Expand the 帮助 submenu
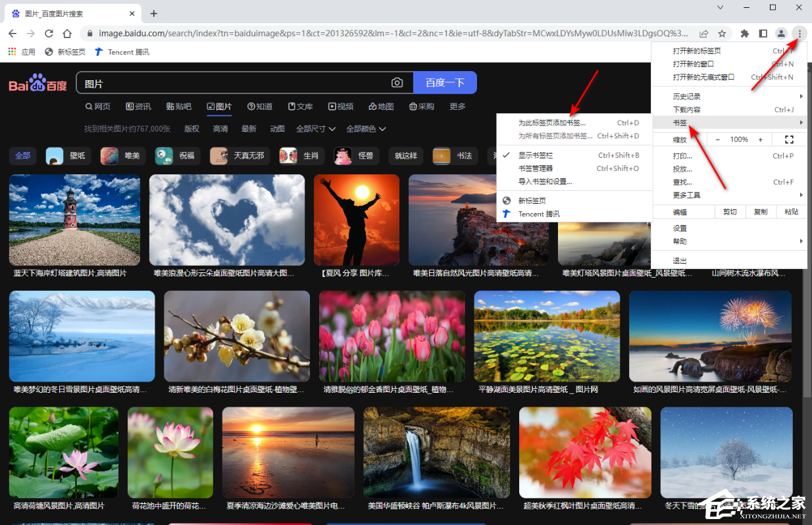Screen dimensions: 812x525 coord(729,241)
